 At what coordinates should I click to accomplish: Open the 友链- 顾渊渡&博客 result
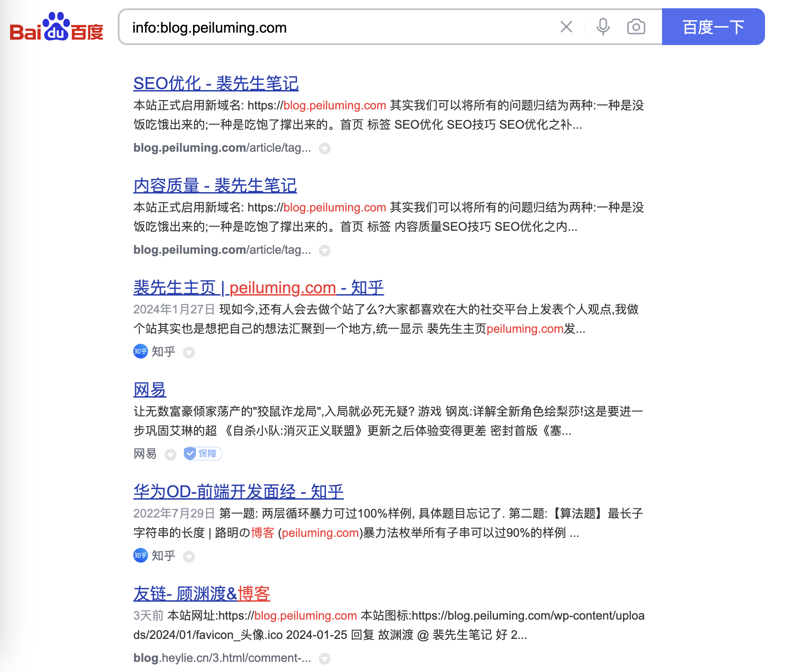pos(201,593)
